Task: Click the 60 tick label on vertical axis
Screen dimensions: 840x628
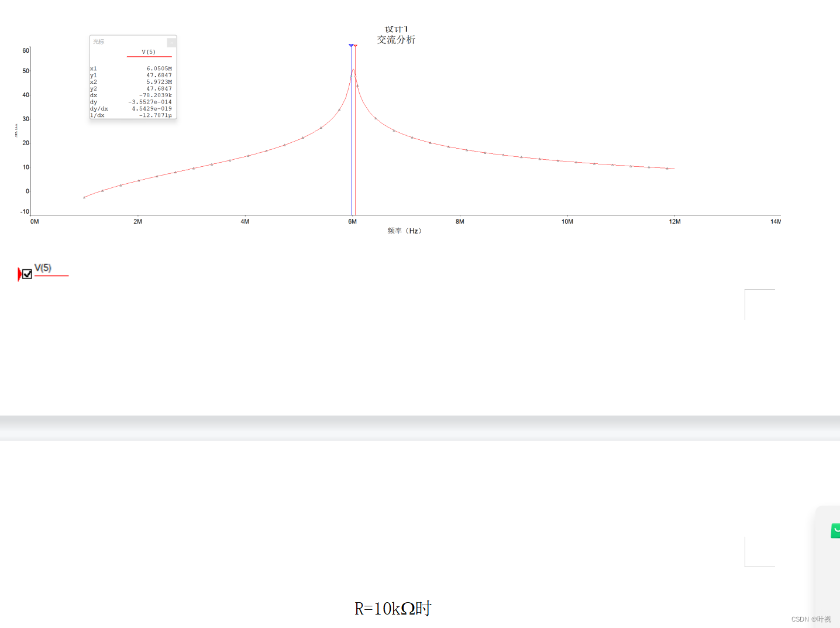Action: (x=26, y=51)
